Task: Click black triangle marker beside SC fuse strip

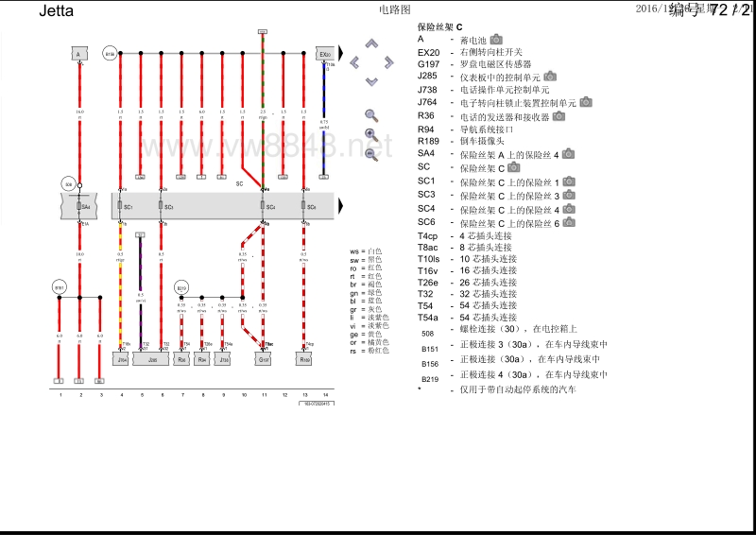Action: click(340, 206)
